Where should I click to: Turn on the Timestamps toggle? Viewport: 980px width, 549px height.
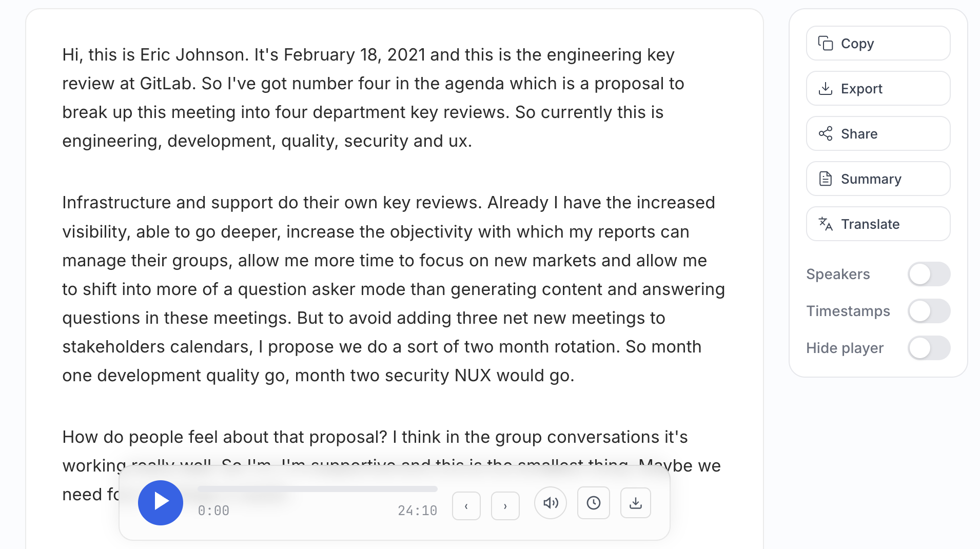coord(929,311)
